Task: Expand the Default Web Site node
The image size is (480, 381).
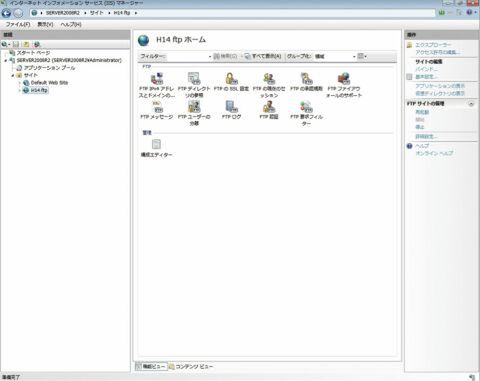Action: click(x=20, y=83)
